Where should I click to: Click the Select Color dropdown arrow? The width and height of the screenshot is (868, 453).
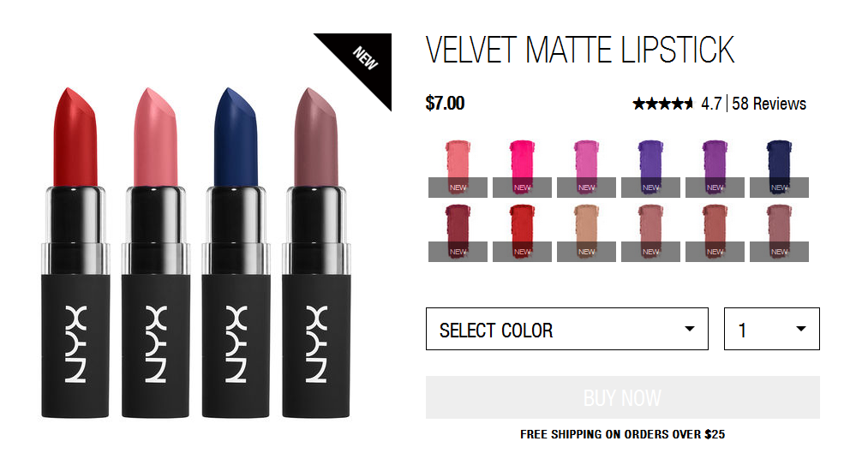tap(689, 329)
